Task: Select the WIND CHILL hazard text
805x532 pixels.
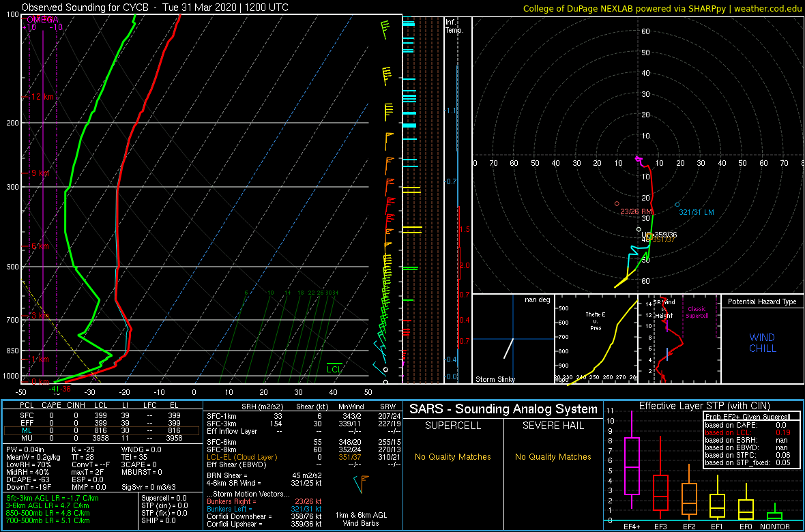Action: tap(762, 342)
